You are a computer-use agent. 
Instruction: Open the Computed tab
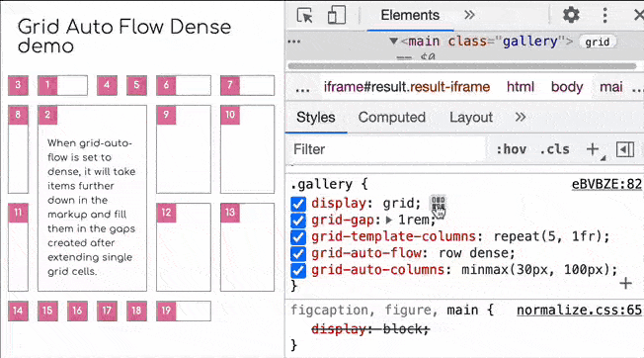tap(392, 117)
